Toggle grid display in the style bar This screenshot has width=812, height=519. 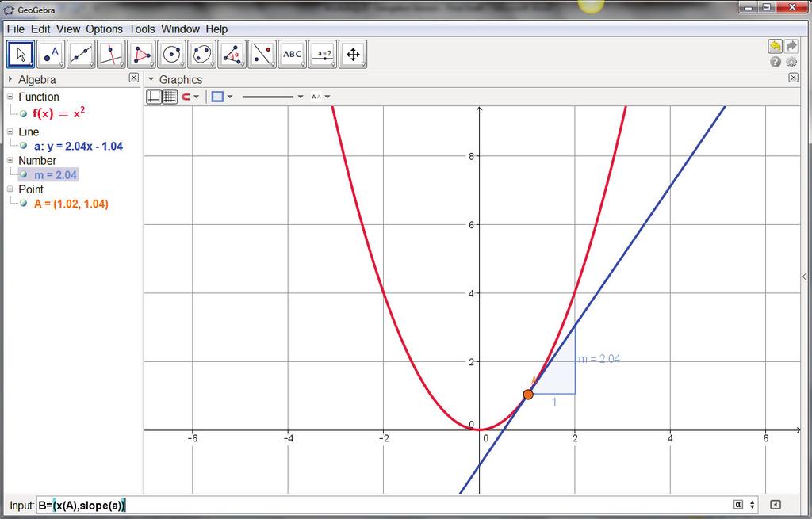point(170,97)
